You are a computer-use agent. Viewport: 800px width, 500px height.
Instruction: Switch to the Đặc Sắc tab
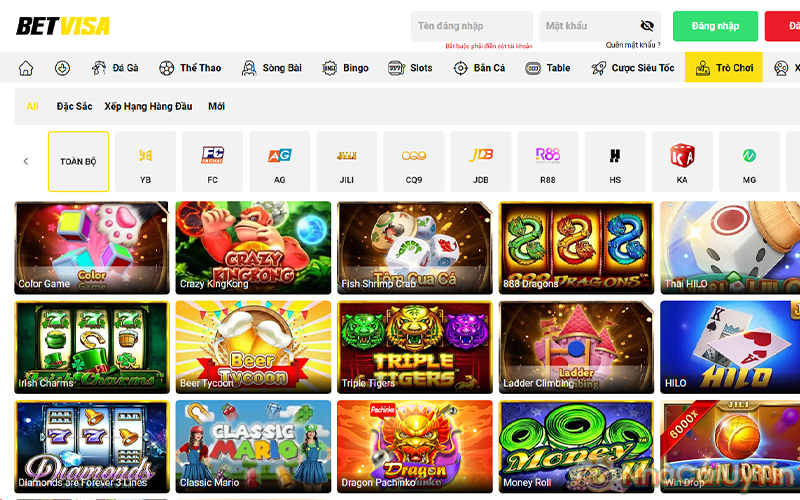click(x=74, y=106)
